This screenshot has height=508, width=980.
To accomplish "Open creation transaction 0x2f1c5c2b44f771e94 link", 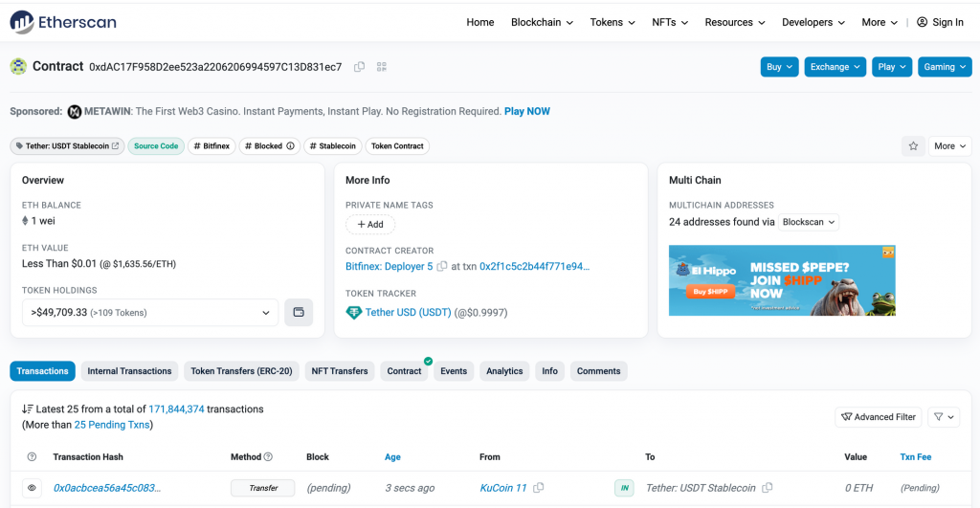I will tap(534, 266).
